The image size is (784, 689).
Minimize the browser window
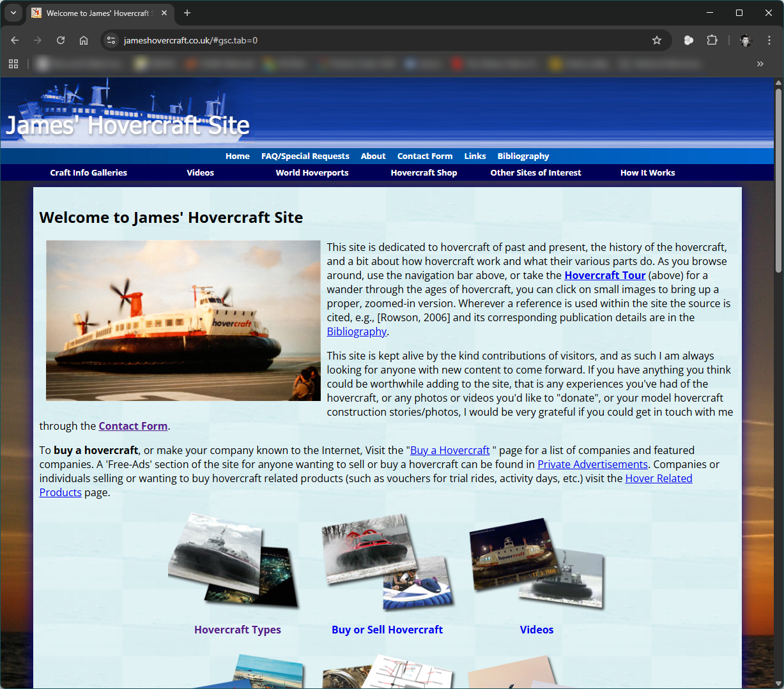pyautogui.click(x=710, y=13)
